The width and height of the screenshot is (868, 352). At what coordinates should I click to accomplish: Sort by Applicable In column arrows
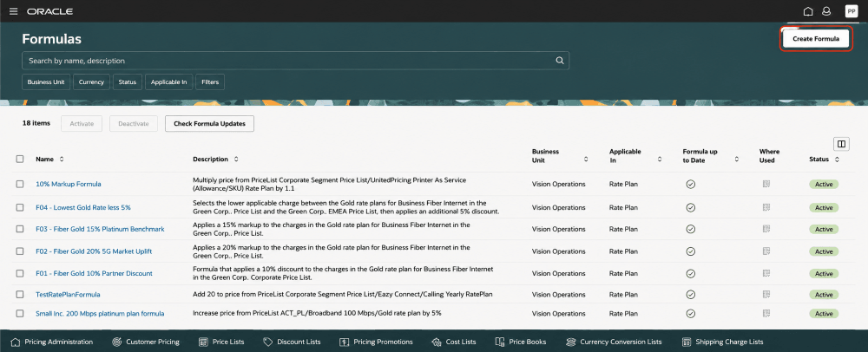(660, 160)
